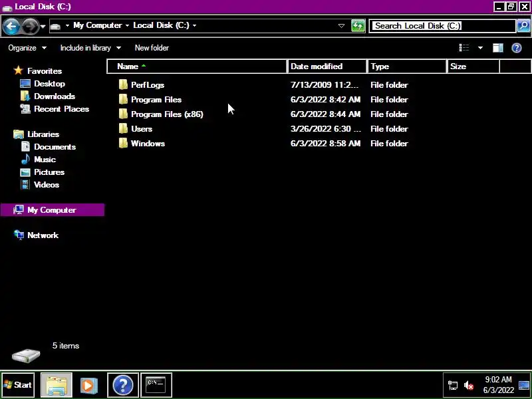Refresh the folder with the green refresh icon
The width and height of the screenshot is (532, 399).
tap(358, 26)
